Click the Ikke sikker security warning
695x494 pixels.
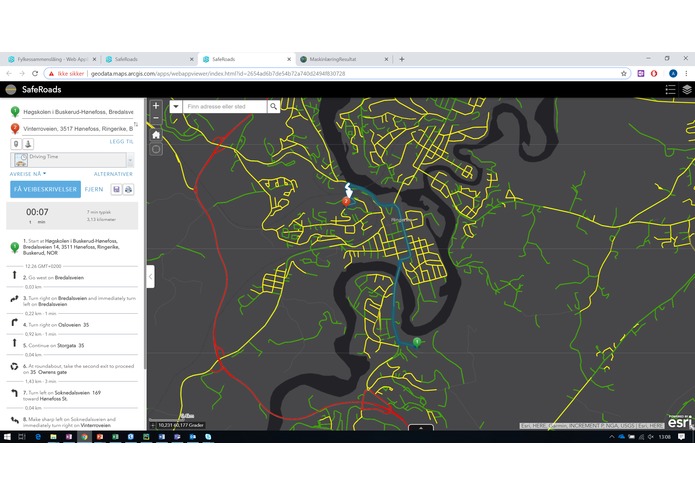tap(66, 74)
